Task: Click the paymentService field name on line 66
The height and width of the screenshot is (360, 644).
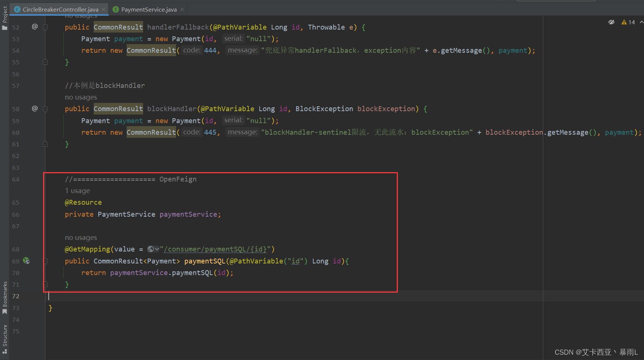Action: coord(188,214)
